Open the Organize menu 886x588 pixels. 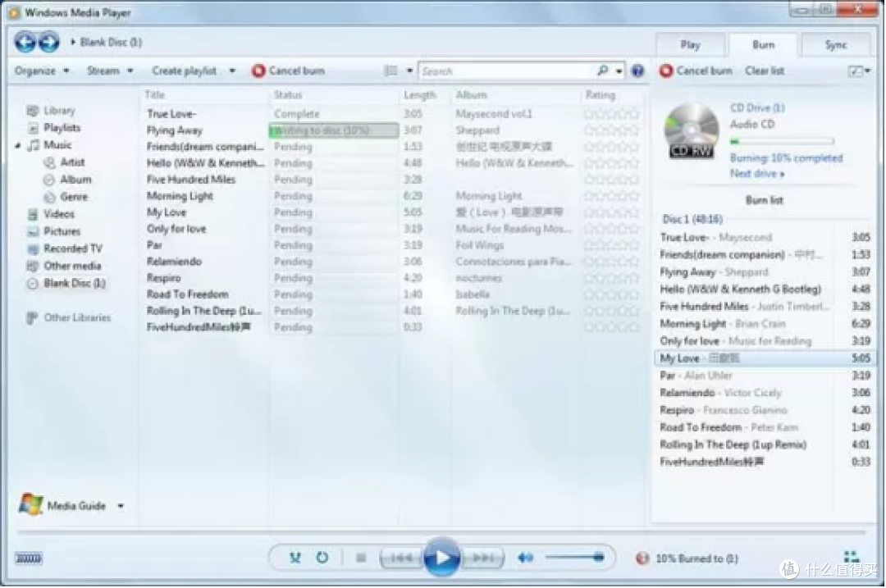42,71
